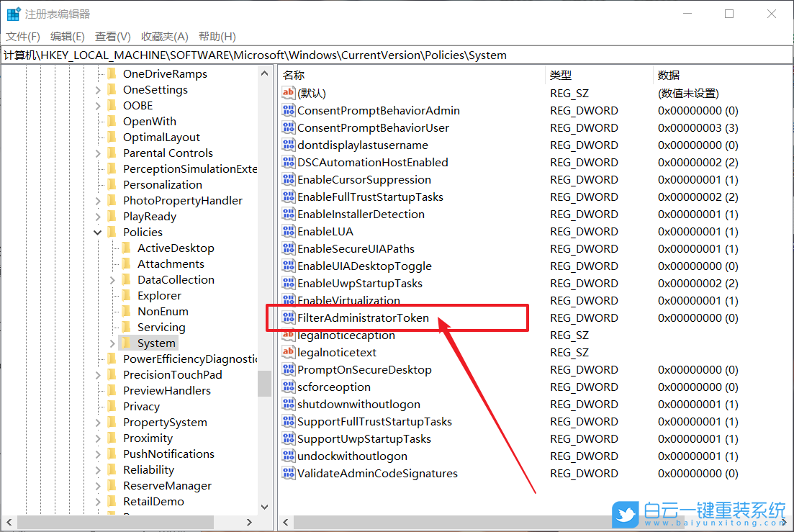Click the DWORD icon beside EnableUIADesktopToggle

[289, 266]
